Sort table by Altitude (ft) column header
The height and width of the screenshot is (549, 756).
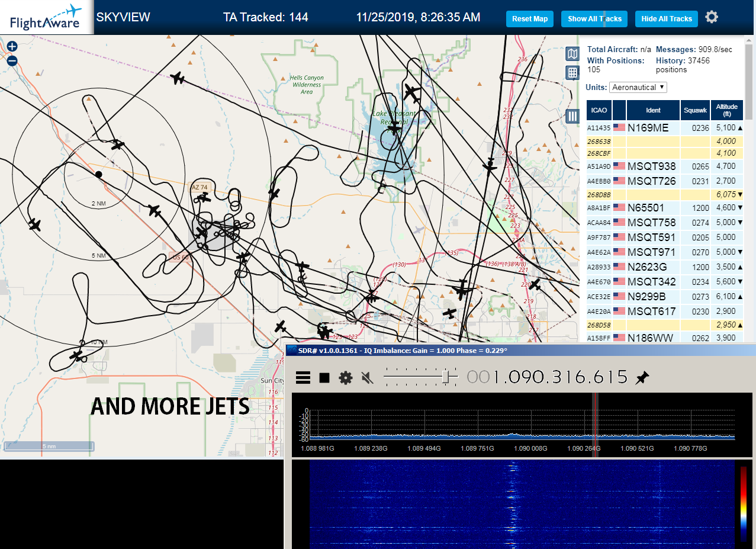[726, 110]
